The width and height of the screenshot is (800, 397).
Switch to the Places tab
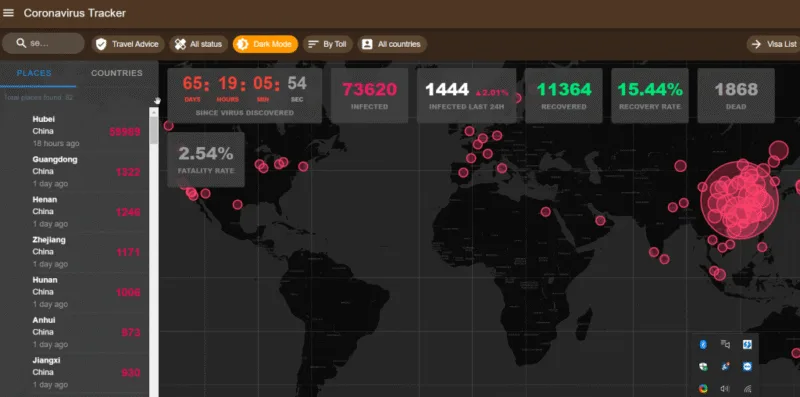coord(34,73)
